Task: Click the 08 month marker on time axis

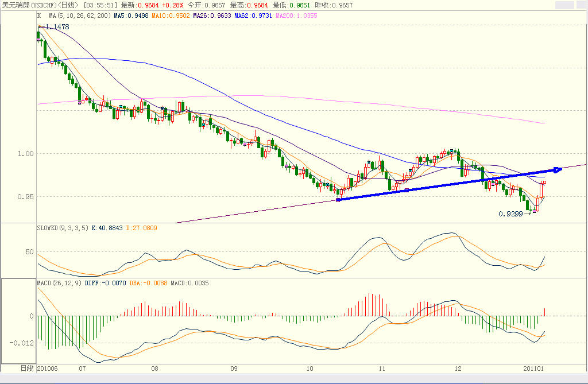Action: coord(154,369)
